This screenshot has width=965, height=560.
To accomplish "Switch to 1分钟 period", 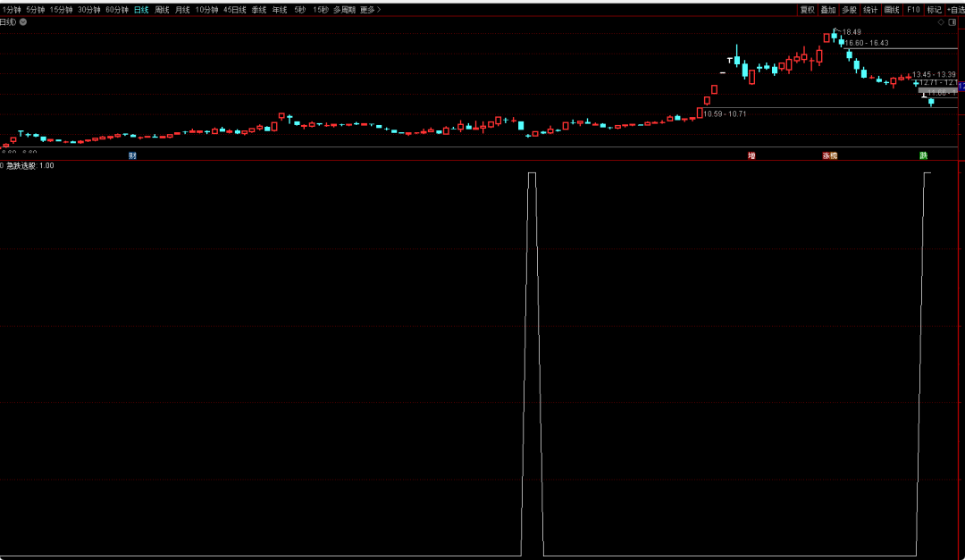I will click(x=12, y=10).
